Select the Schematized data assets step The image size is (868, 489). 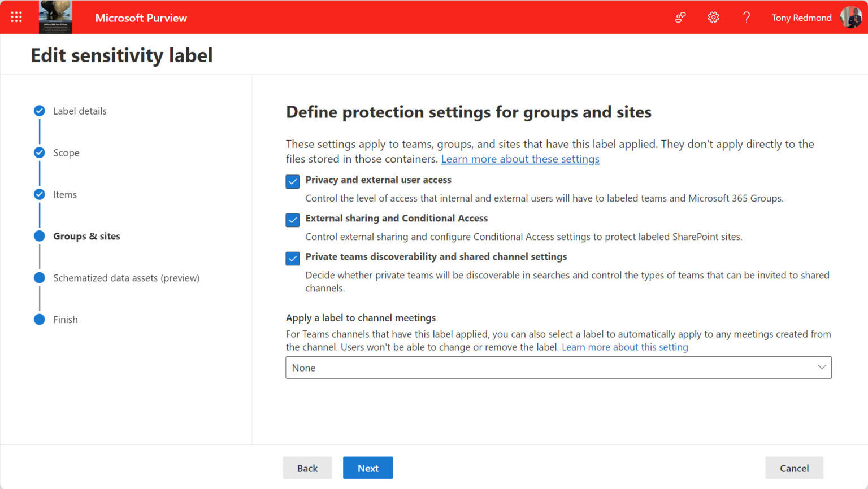tap(126, 278)
